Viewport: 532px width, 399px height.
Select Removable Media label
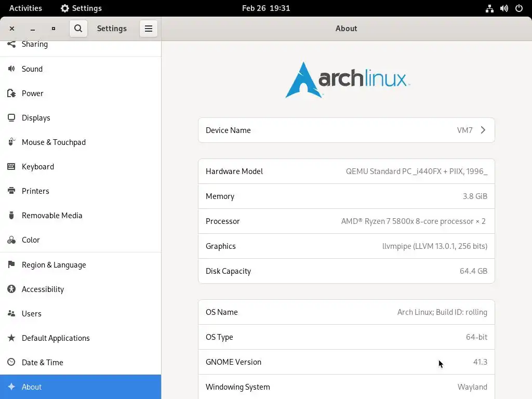click(x=52, y=215)
